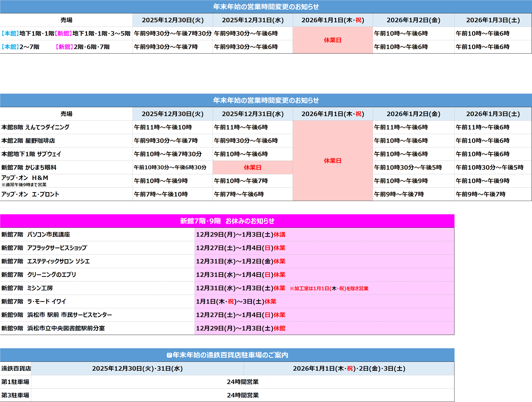Select the アップ・オン H&M row label

pyautogui.click(x=25, y=178)
